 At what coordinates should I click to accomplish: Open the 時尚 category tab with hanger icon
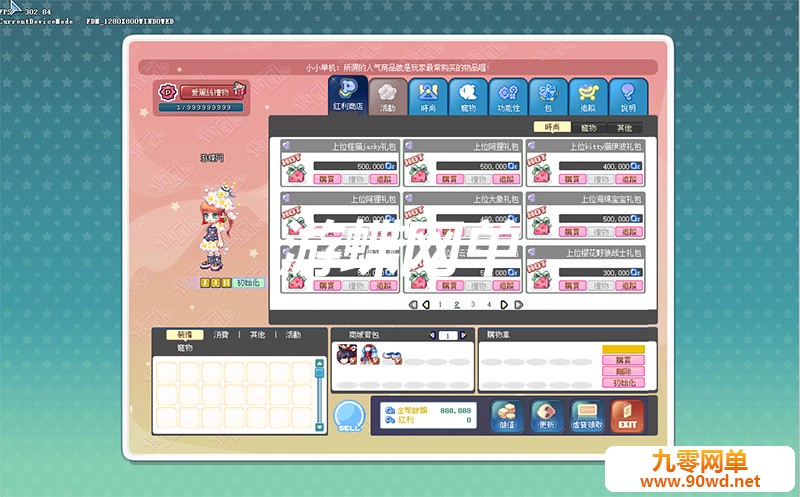click(x=428, y=96)
